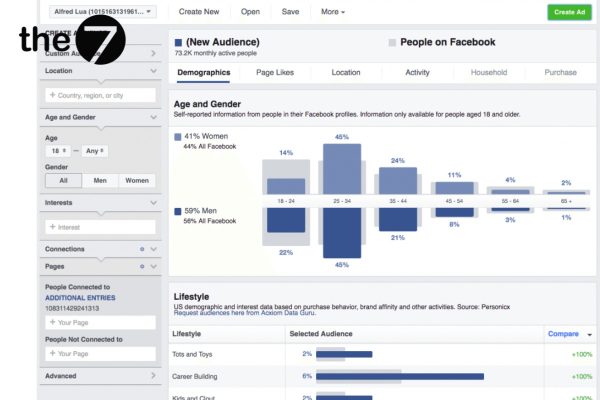Open the maximum age Any dropdown
Image resolution: width=600 pixels, height=400 pixels.
point(95,151)
